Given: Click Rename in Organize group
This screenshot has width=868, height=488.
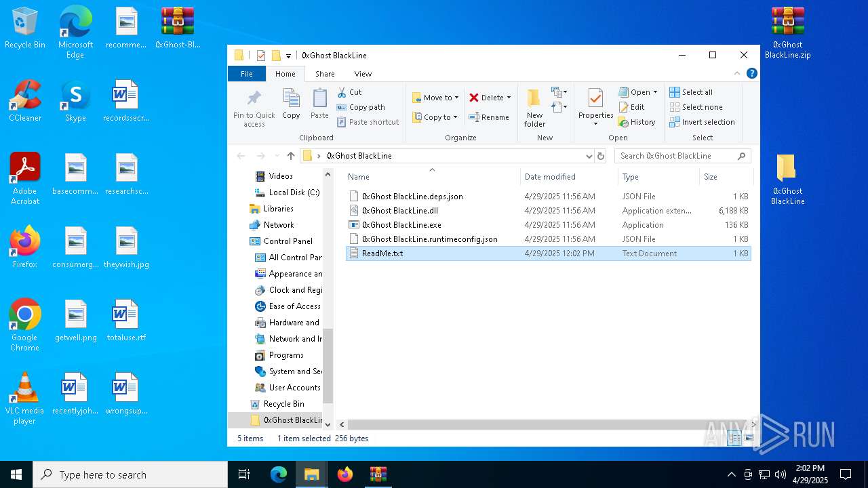Looking at the screenshot, I should pos(489,117).
